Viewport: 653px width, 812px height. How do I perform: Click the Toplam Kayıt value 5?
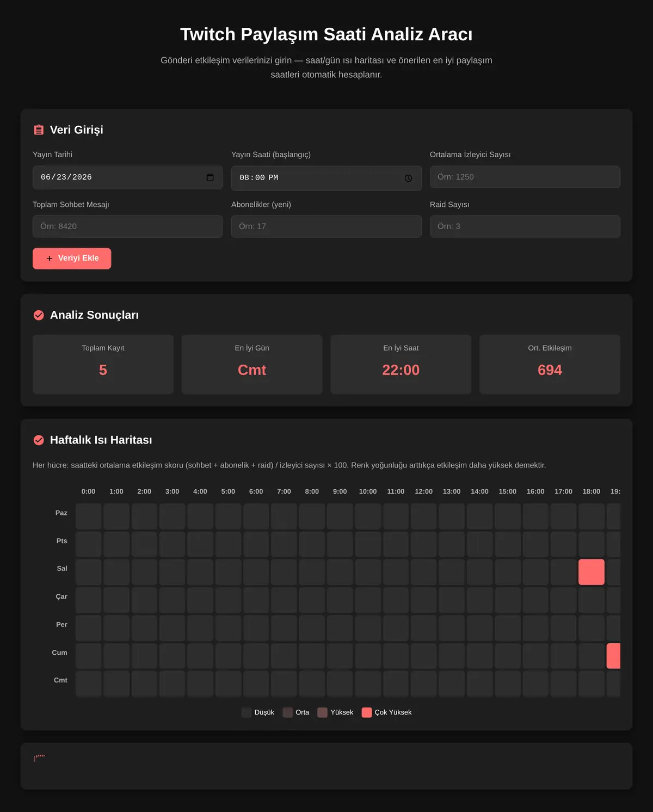[103, 370]
